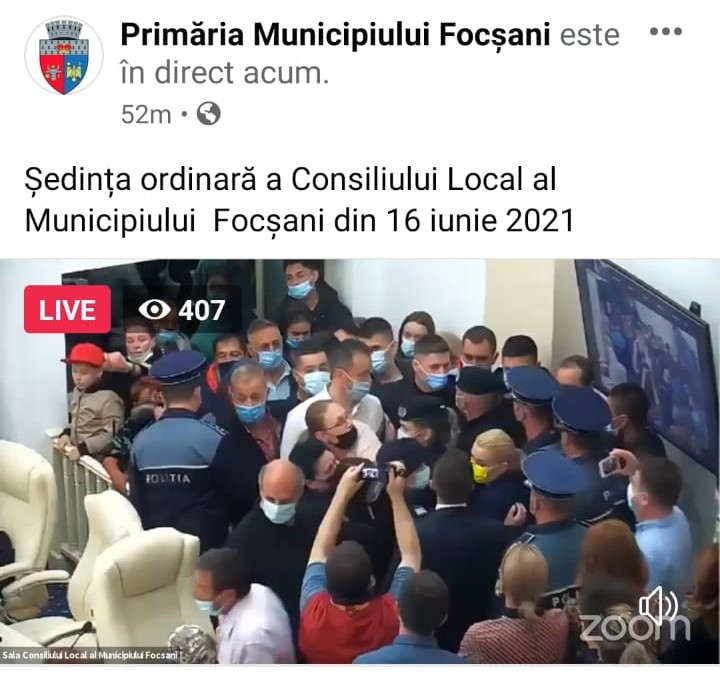Click the 'este în direct acum' status text

(370, 54)
